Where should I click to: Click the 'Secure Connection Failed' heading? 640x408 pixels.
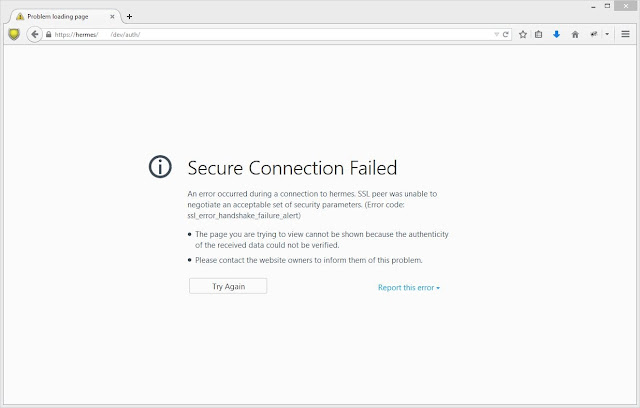point(292,167)
